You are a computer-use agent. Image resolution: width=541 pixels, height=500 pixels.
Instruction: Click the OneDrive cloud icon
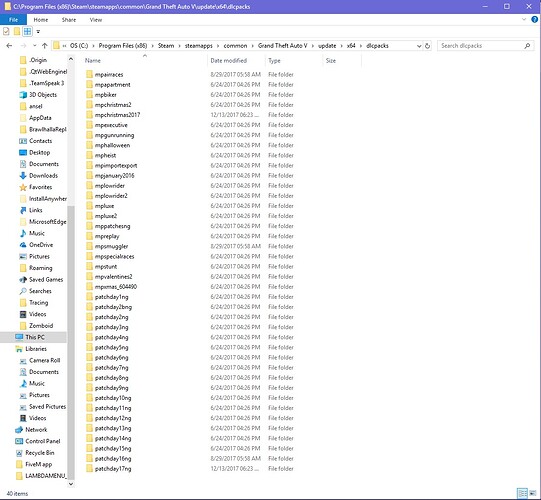[x=23, y=245]
